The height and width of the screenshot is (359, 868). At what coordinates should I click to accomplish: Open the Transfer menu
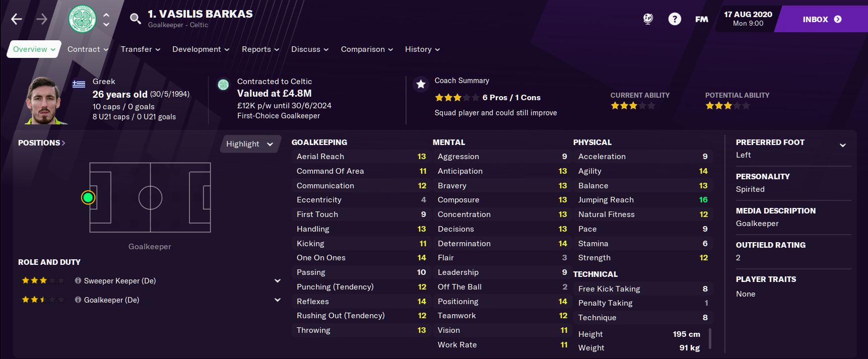140,49
